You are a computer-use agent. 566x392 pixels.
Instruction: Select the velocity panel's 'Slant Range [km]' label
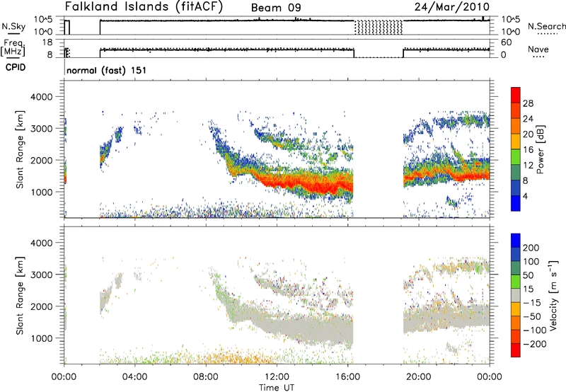coord(20,296)
